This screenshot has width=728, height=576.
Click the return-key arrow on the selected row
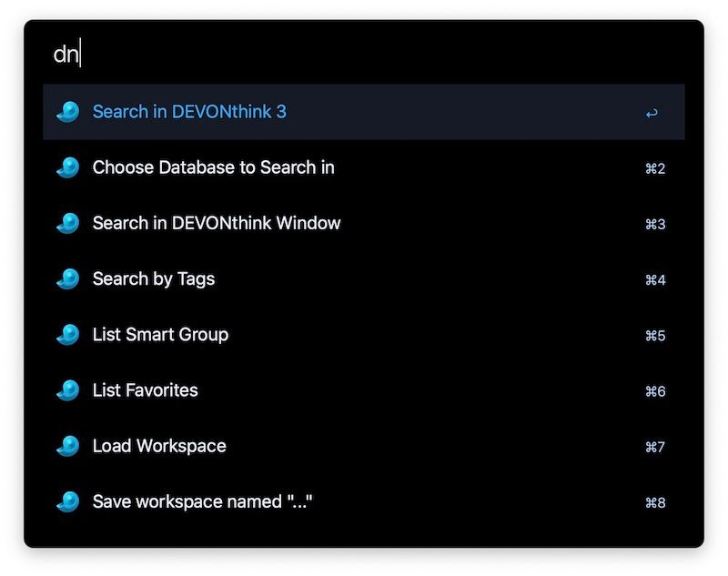coord(652,113)
